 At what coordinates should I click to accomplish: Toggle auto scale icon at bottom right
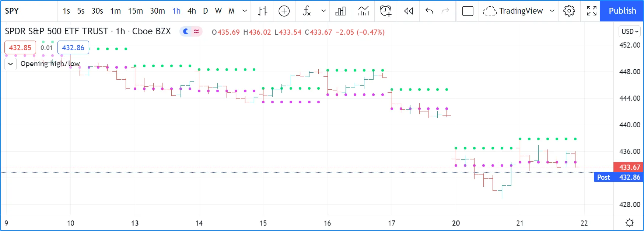(x=630, y=223)
